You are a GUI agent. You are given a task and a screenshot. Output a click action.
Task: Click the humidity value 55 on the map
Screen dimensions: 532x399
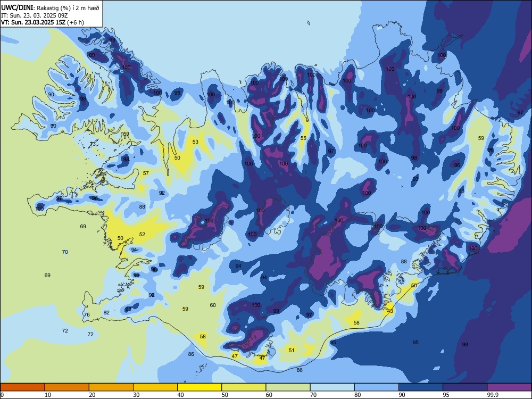[303, 138]
